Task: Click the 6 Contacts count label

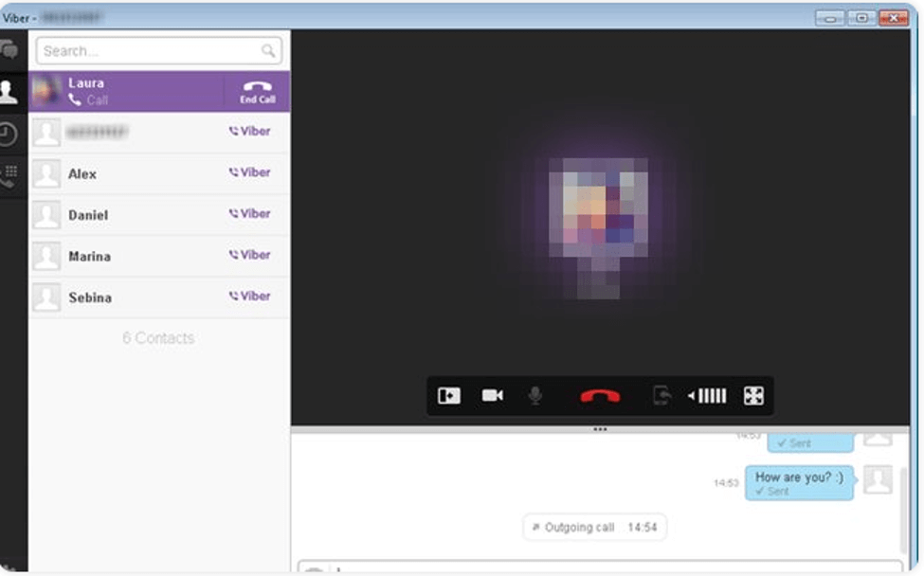Action: pos(158,338)
